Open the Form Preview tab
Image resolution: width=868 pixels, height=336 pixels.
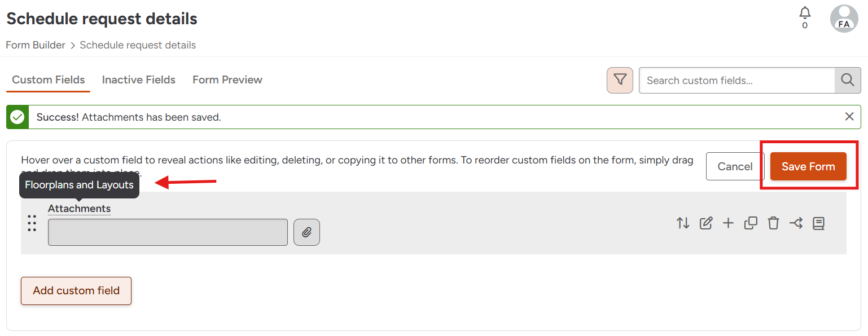click(x=227, y=80)
